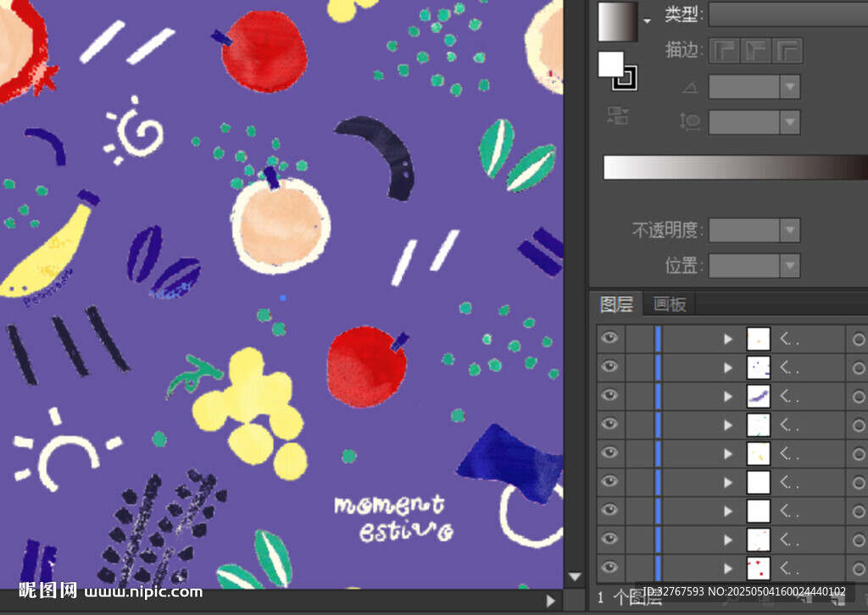Apply gradient within stroke icon

tap(723, 51)
